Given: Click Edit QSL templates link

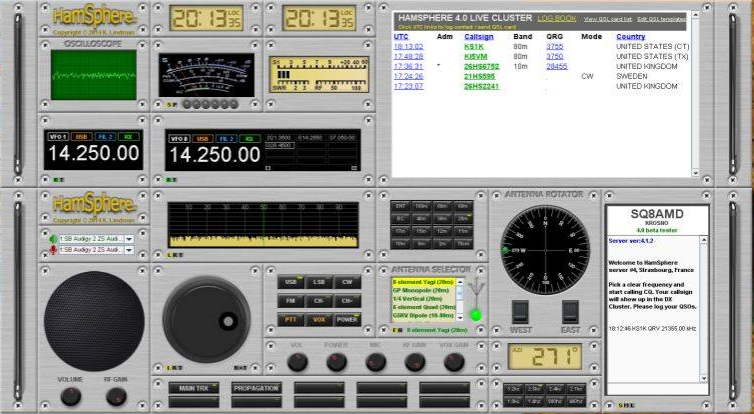Looking at the screenshot, I should click(662, 19).
